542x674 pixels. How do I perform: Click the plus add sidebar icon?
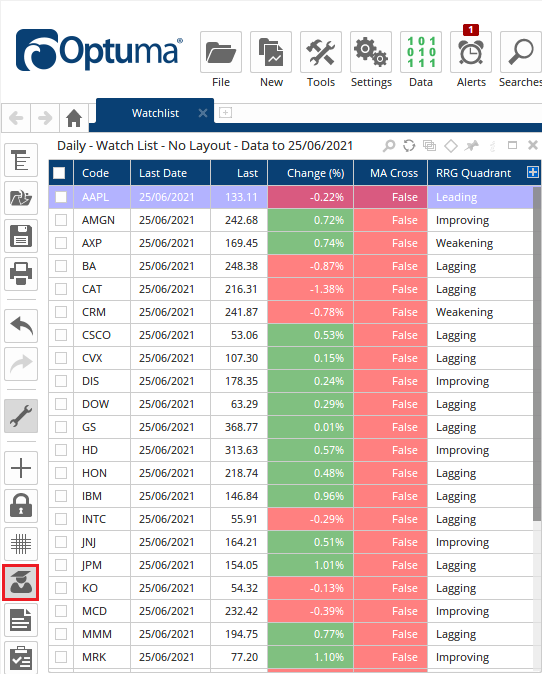point(21,468)
